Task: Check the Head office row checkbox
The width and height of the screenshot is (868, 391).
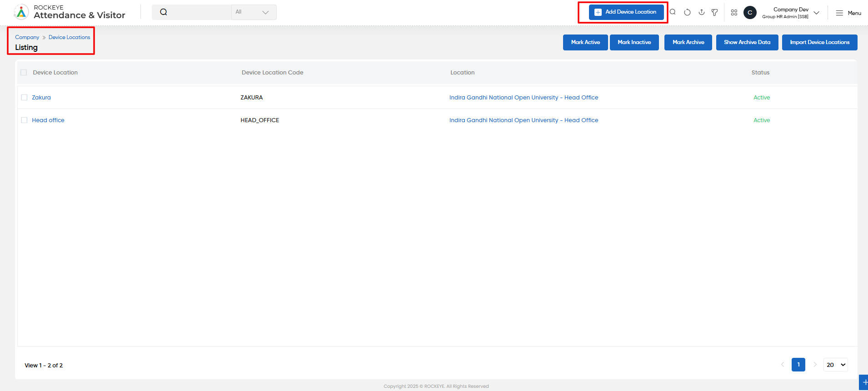Action: 24,120
